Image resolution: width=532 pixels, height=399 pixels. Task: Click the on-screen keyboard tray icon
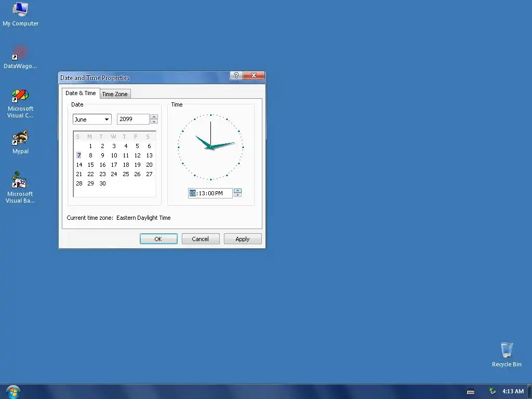tap(471, 392)
